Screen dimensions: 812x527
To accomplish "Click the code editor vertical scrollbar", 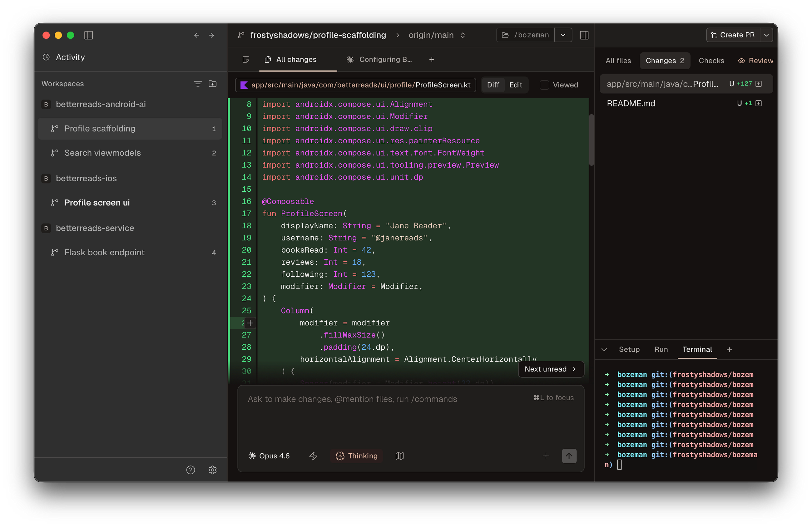I will coord(591,140).
